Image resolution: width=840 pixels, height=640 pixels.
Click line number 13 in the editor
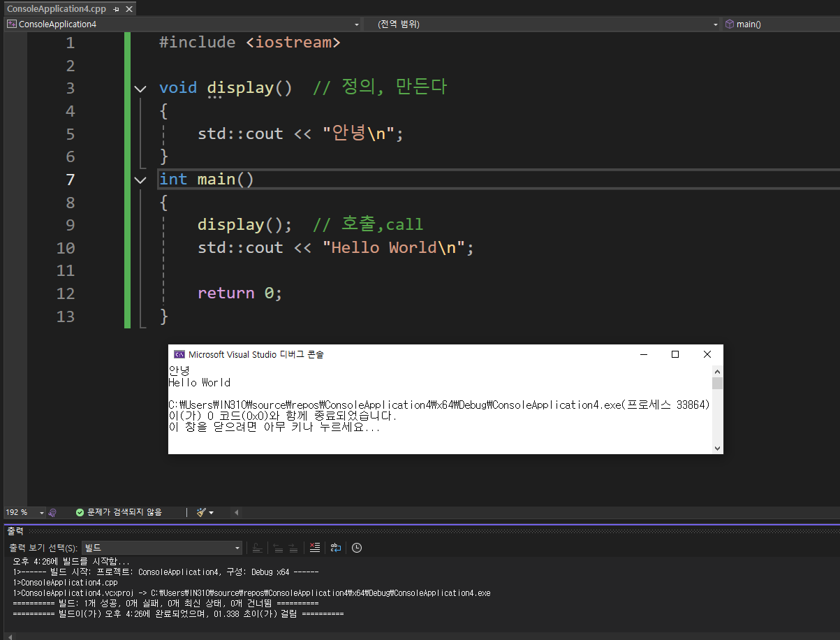pos(65,317)
